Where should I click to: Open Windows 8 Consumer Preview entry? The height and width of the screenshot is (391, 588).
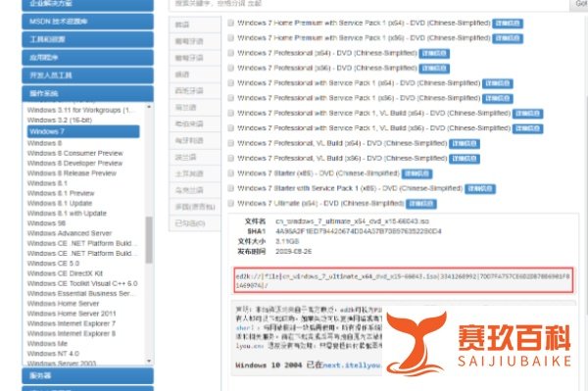pyautogui.click(x=75, y=153)
